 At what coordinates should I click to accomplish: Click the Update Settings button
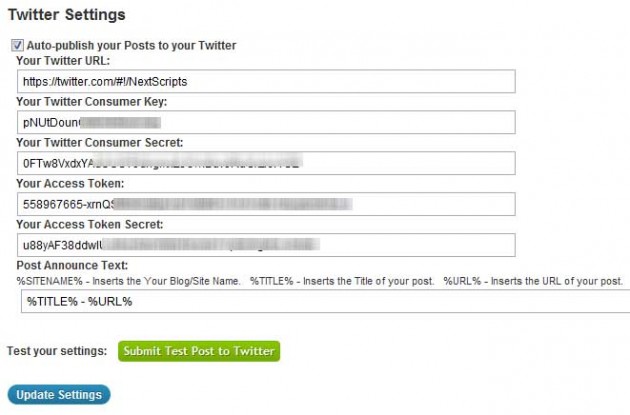[x=59, y=395]
